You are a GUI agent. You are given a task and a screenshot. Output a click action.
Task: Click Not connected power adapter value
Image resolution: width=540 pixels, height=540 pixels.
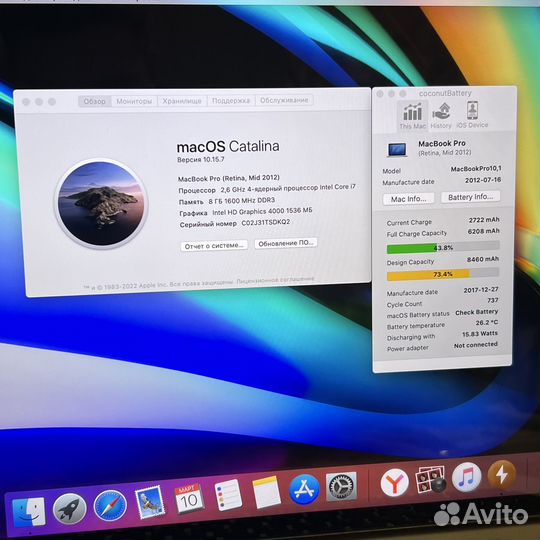[x=476, y=345]
